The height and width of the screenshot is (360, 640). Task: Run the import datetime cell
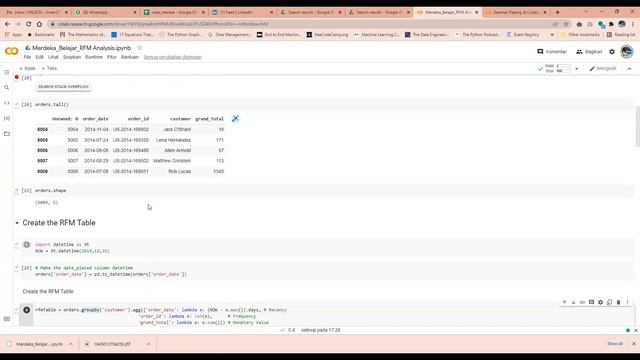(27, 244)
